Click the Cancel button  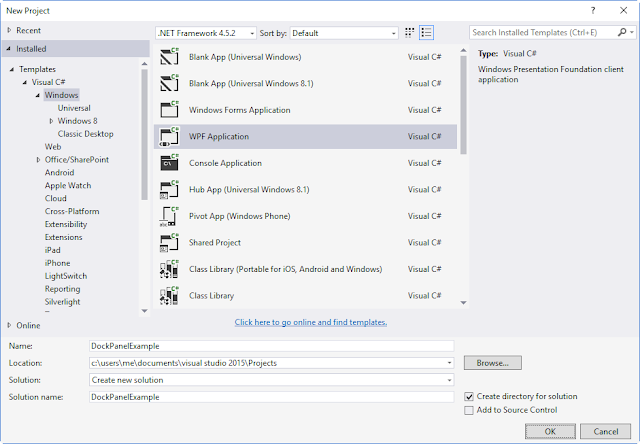(606, 431)
